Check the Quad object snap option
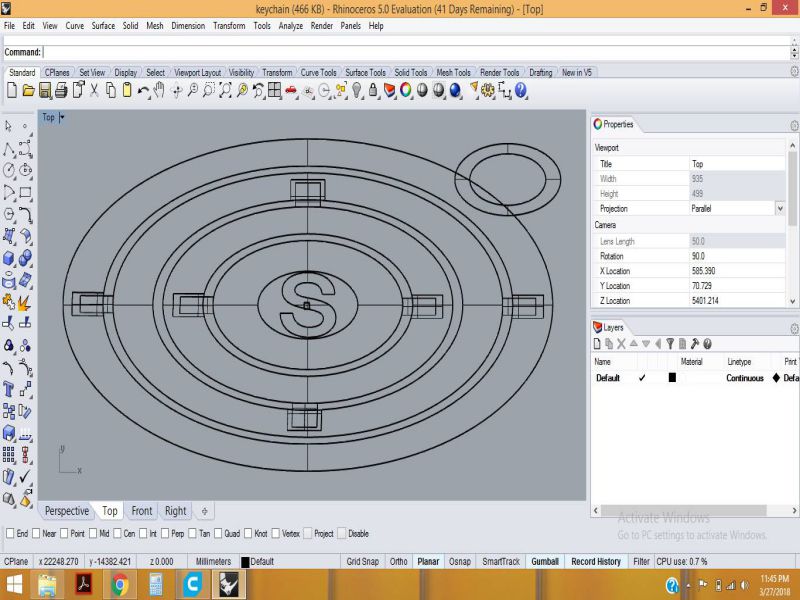The width and height of the screenshot is (800, 600). 219,534
